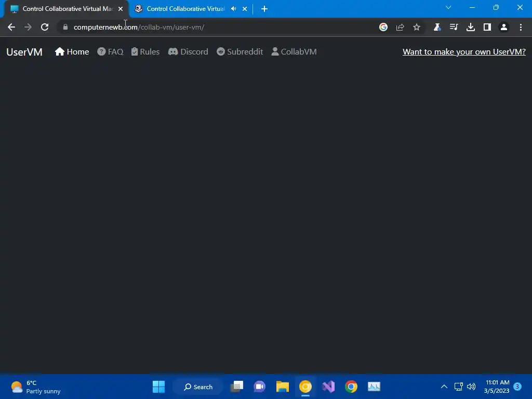Open the Discord link
Screen dimensions: 532x399
(x=188, y=52)
